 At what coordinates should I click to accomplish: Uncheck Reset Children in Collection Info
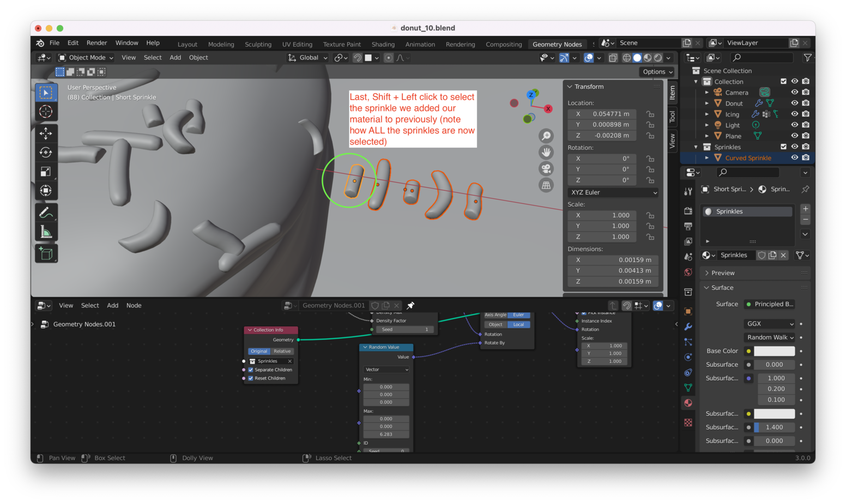(251, 378)
